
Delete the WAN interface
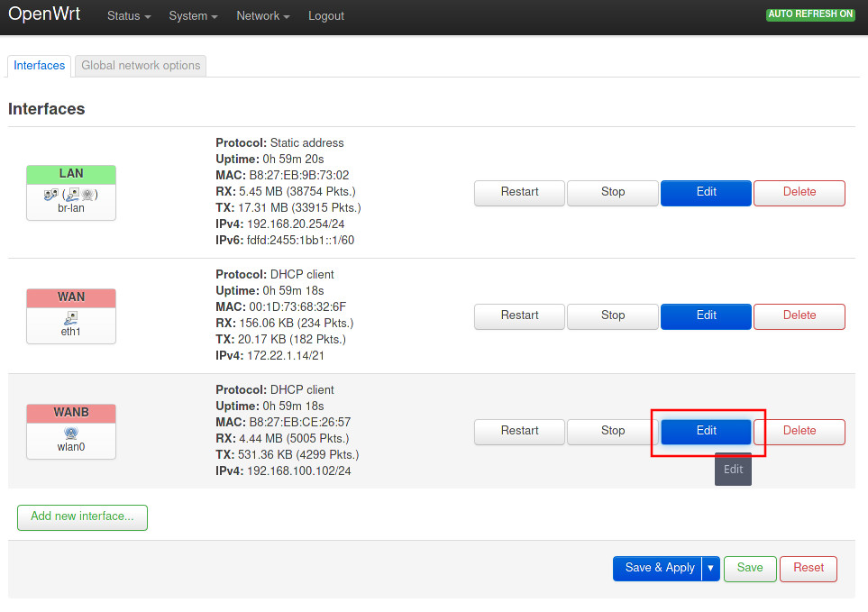[x=799, y=316]
